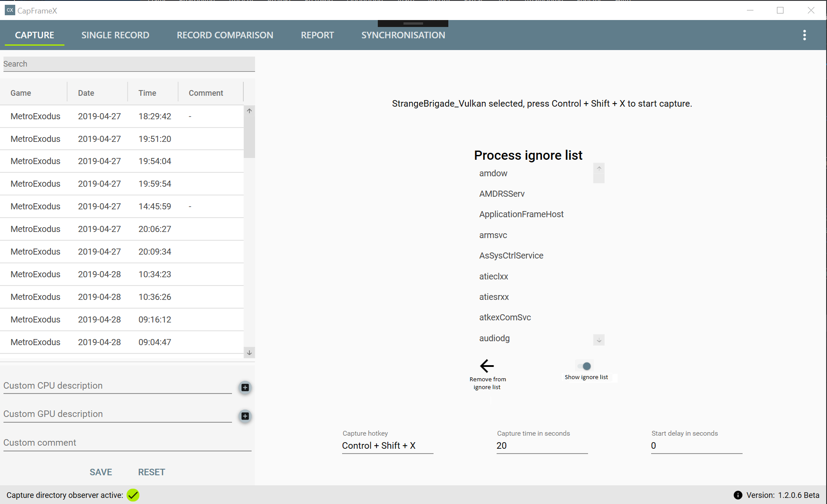Click the green observer active checkmark
The image size is (827, 504).
133,495
